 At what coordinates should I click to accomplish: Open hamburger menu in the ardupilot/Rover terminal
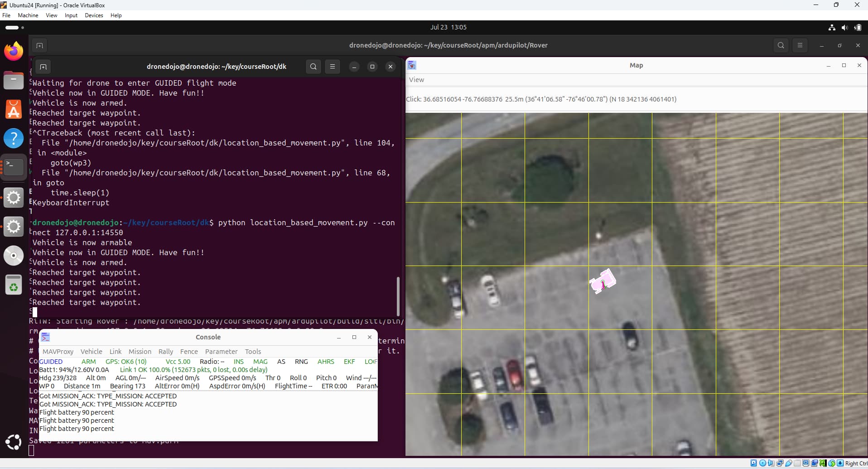tap(800, 45)
